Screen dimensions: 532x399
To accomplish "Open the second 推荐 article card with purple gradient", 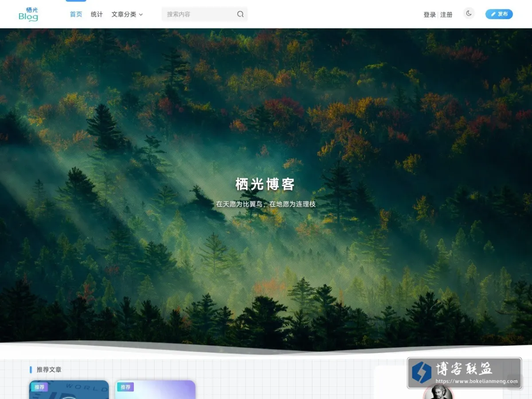I will [x=155, y=390].
